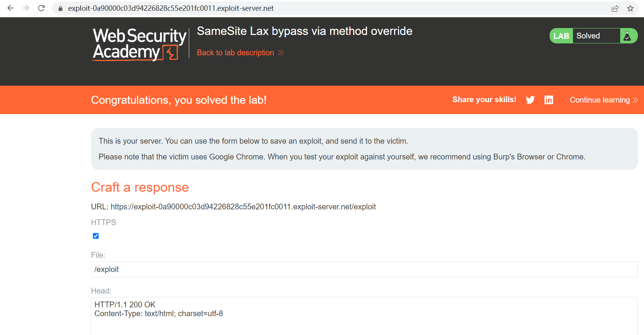This screenshot has width=644, height=335.
Task: Uncheck the HTTPS checkbox
Action: click(96, 236)
